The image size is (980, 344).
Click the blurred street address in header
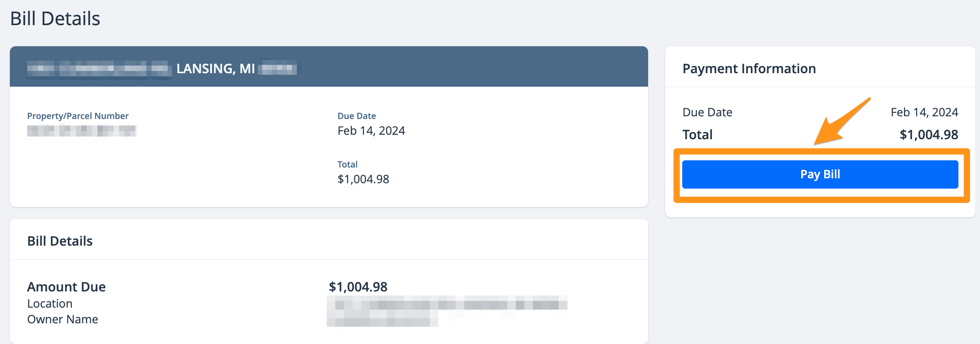click(x=99, y=69)
